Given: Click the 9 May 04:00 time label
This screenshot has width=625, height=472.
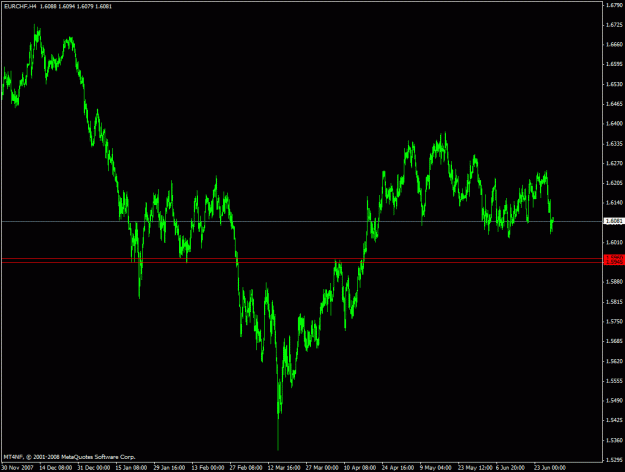Looking at the screenshot, I should pos(436,468).
